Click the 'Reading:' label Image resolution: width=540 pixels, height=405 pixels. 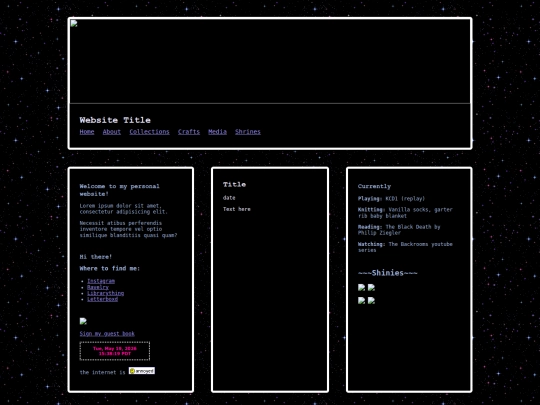[370, 227]
